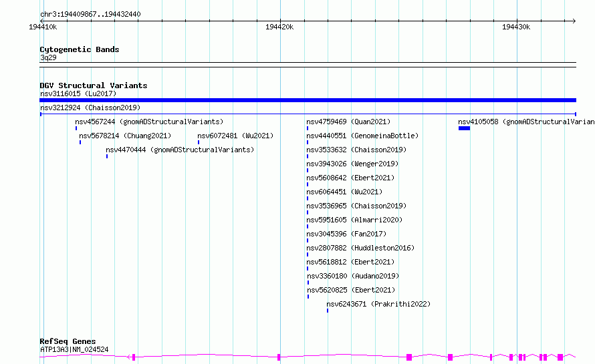Screen dimensions: 595x364
Task: Open nsv3943026 (Wenger2019) variant
Action: (x=352, y=164)
